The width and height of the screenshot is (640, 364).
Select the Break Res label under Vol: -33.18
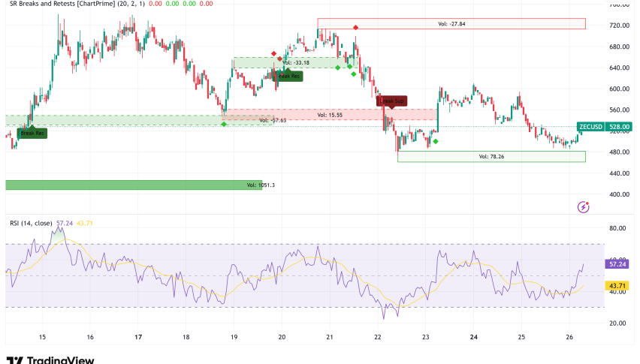coord(289,76)
